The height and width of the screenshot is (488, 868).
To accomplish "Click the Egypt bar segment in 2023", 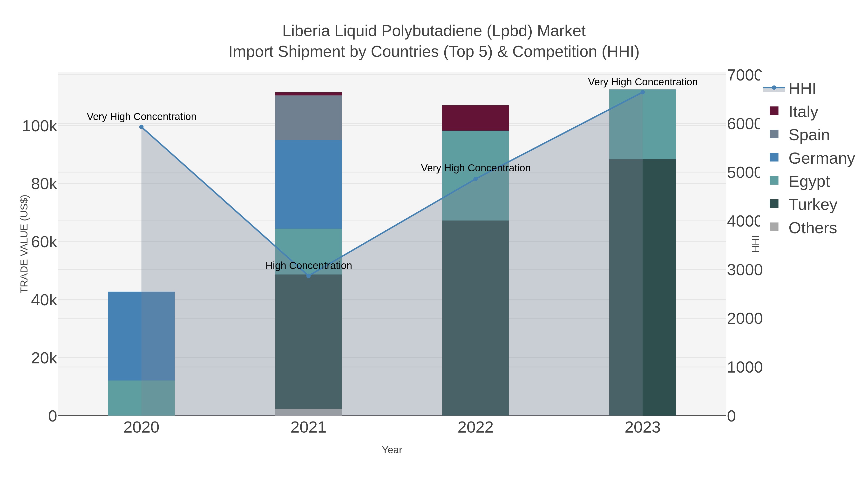I will tap(643, 124).
